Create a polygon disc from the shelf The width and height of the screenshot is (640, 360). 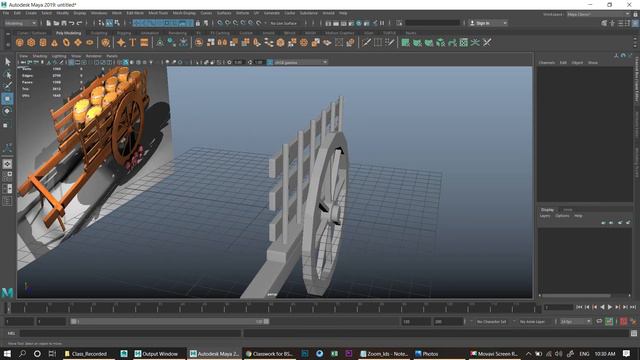click(90, 42)
